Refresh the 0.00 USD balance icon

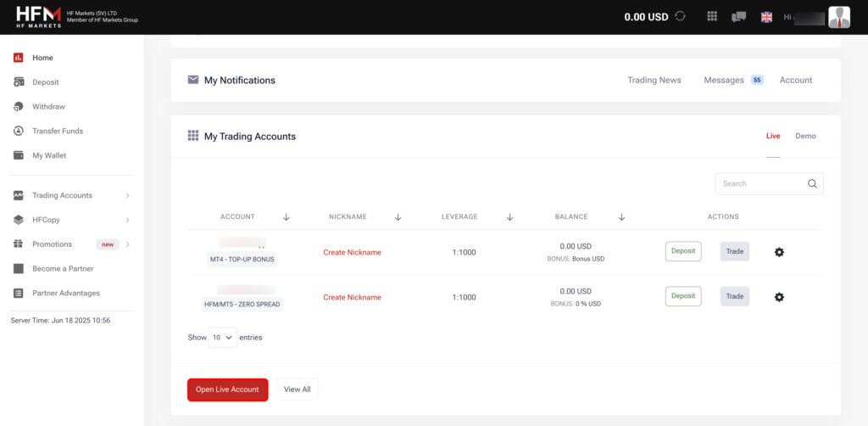(681, 17)
